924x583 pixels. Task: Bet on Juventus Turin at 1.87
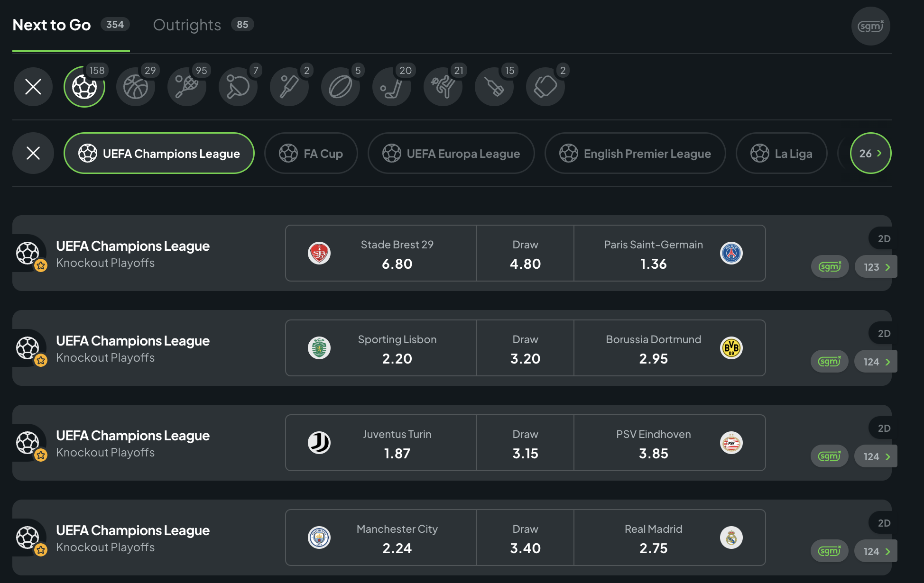(381, 443)
